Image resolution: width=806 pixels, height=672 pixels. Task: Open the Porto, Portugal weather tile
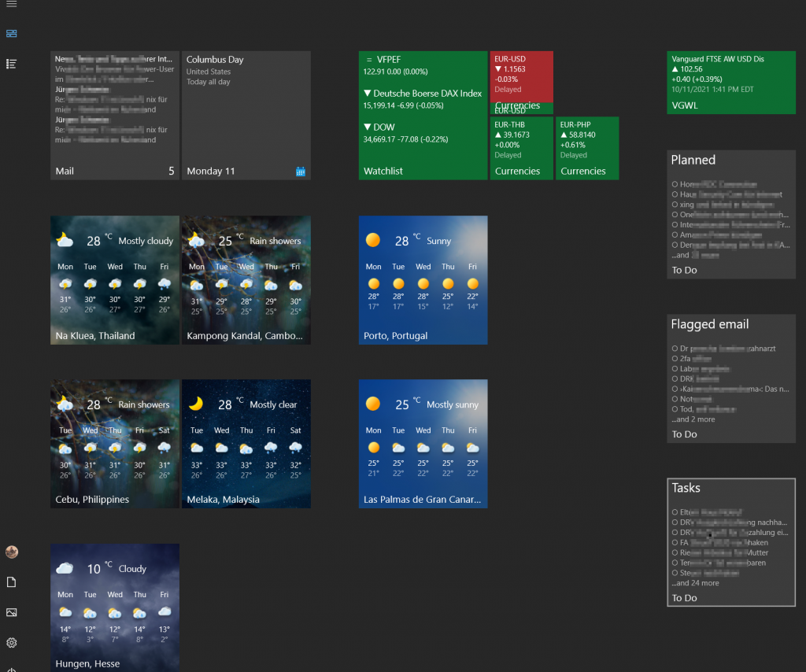(423, 279)
